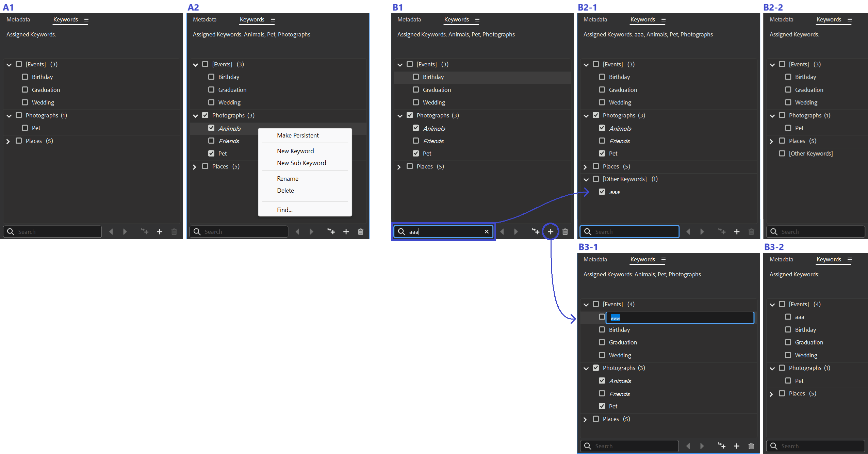Open the Keywords panel hamburger menu in panel A1

click(86, 20)
